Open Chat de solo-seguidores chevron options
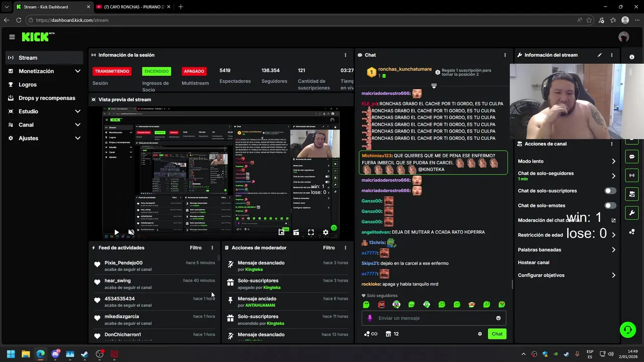644x362 pixels. coord(613,176)
